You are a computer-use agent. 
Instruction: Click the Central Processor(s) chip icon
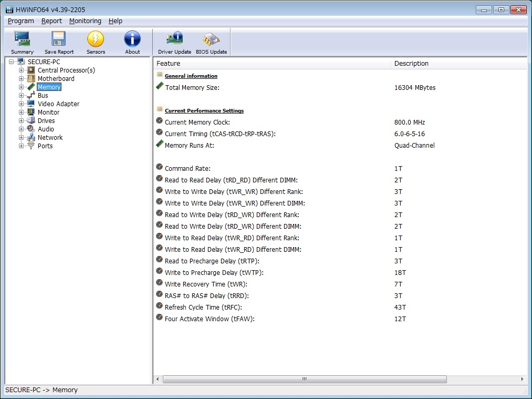(31, 70)
